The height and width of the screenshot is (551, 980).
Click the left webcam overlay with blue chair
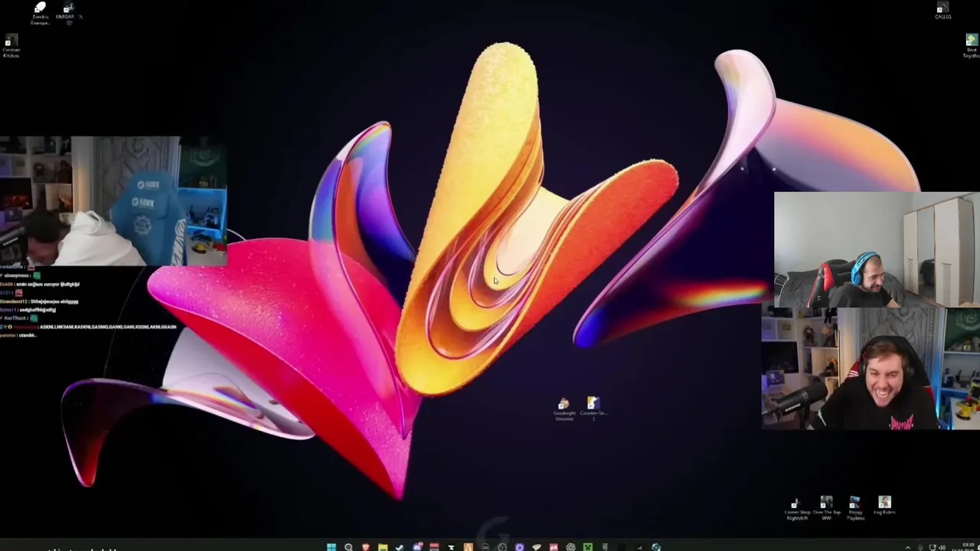113,201
